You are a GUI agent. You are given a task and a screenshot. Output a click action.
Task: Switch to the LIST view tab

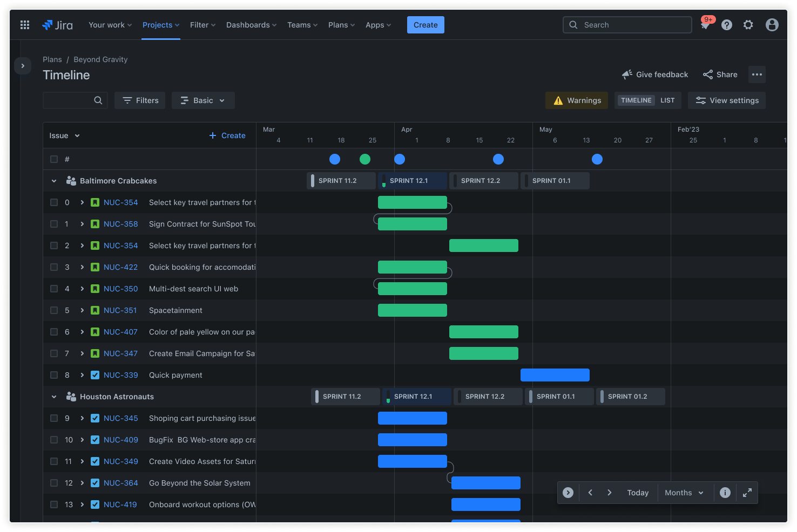[667, 100]
